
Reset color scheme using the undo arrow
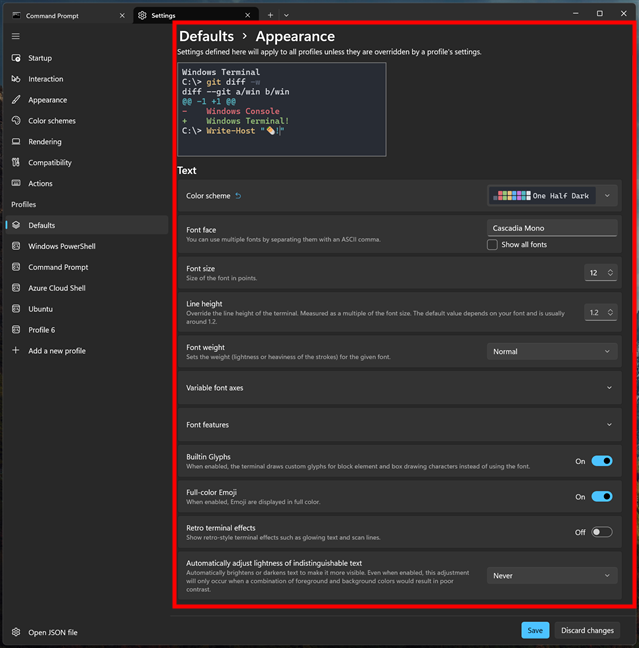[x=238, y=196]
